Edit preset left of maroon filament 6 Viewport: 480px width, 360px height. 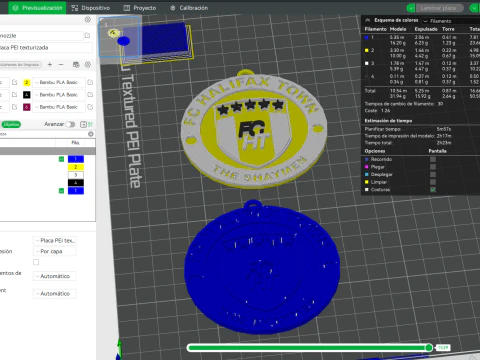coord(14,107)
